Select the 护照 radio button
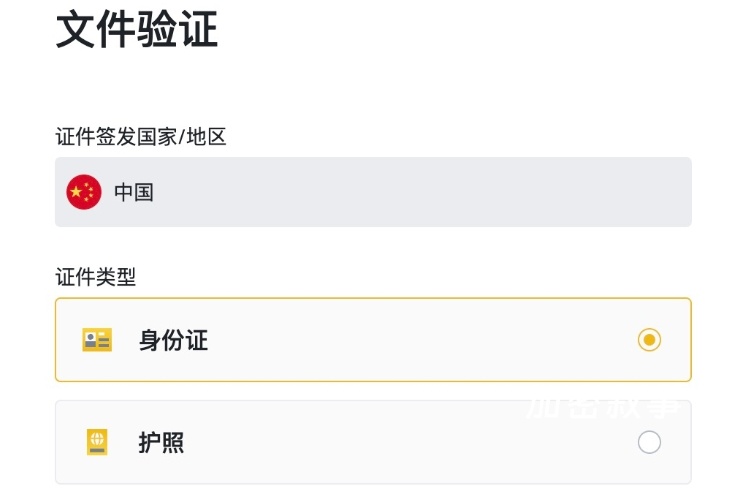731x502 pixels. (x=649, y=442)
